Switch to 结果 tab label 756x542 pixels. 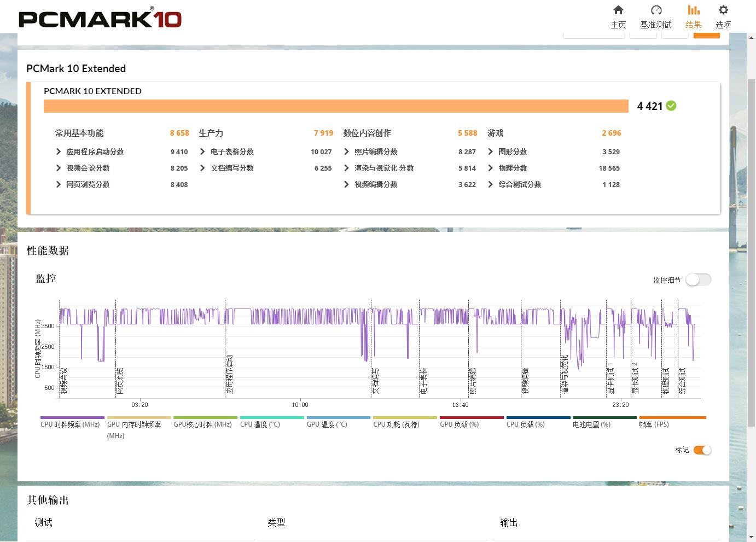[694, 25]
